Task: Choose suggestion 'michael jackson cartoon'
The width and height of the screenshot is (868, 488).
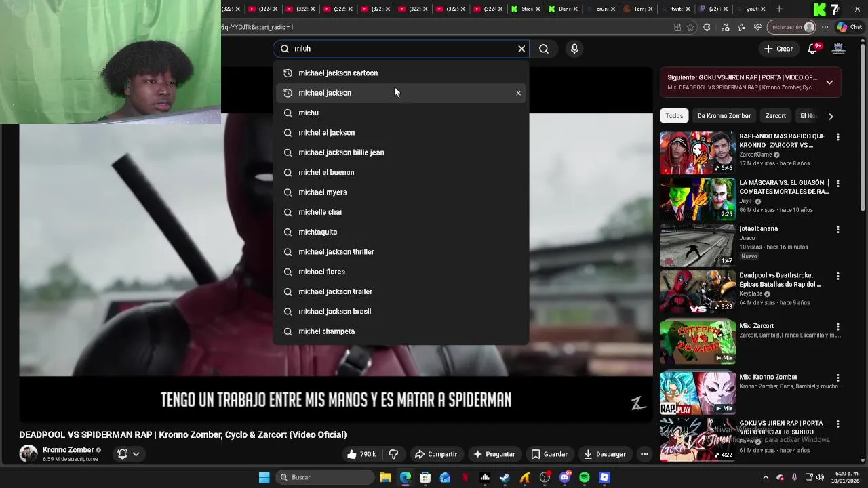Action: click(x=401, y=73)
